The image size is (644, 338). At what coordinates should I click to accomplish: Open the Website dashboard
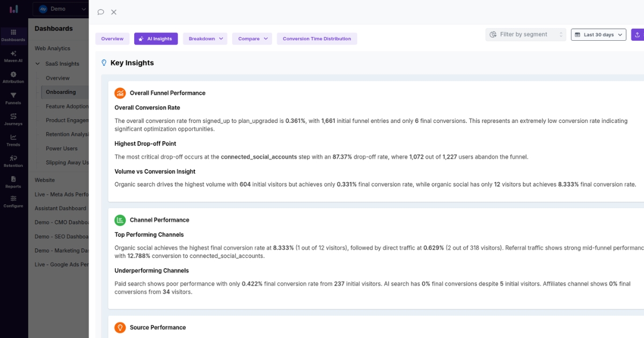point(45,180)
